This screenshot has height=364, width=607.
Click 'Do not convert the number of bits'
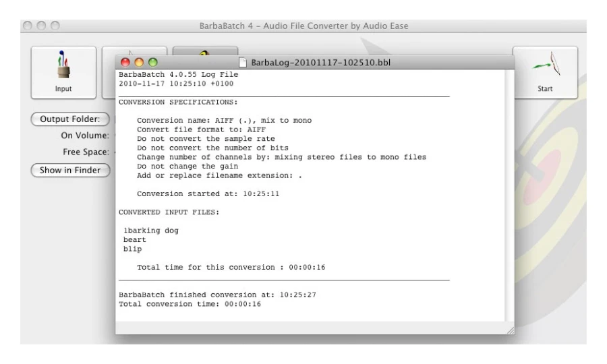[212, 148]
